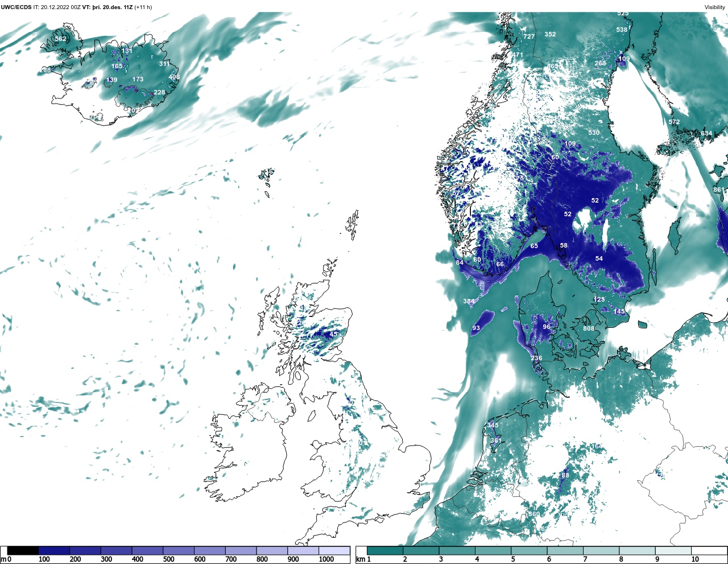Click the map value '381' over the Netherlands
Image resolution: width=728 pixels, height=564 pixels.
(496, 441)
